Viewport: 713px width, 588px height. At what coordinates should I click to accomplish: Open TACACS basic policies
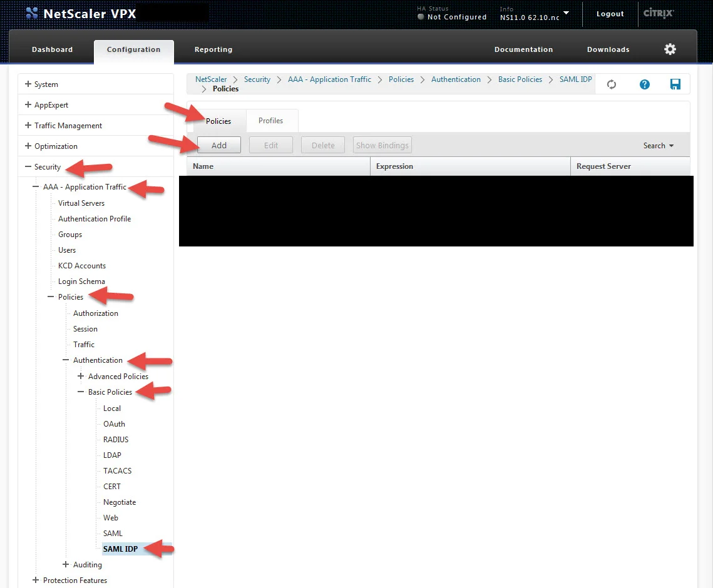[117, 471]
